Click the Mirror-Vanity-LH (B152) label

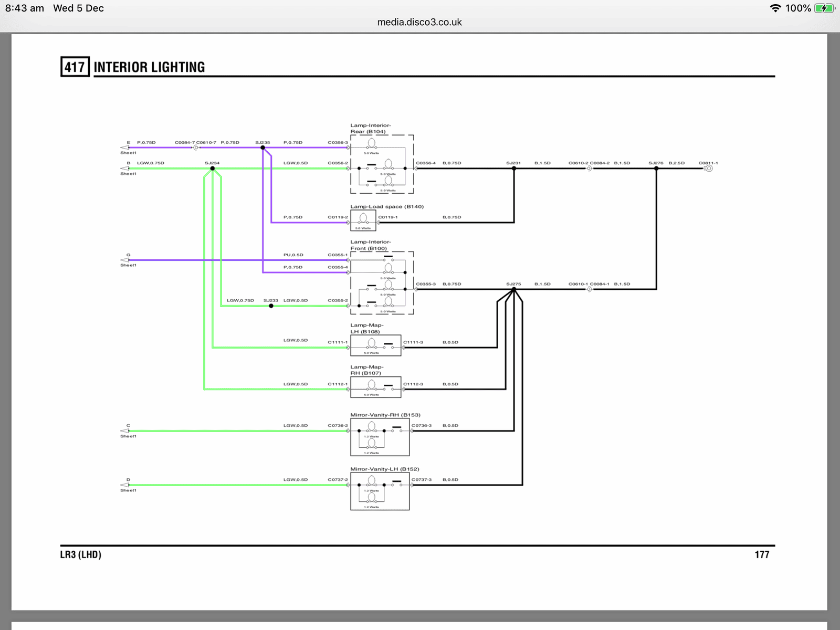(x=385, y=469)
